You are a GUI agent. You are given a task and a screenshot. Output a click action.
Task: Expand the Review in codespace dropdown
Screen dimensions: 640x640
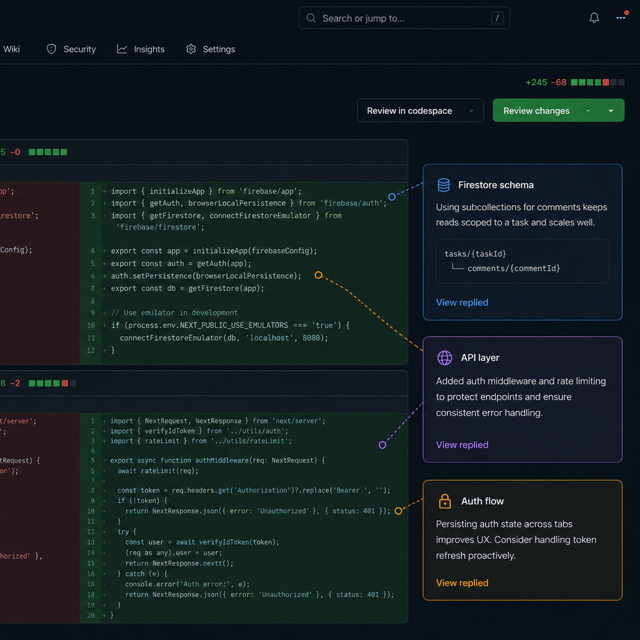tap(471, 111)
